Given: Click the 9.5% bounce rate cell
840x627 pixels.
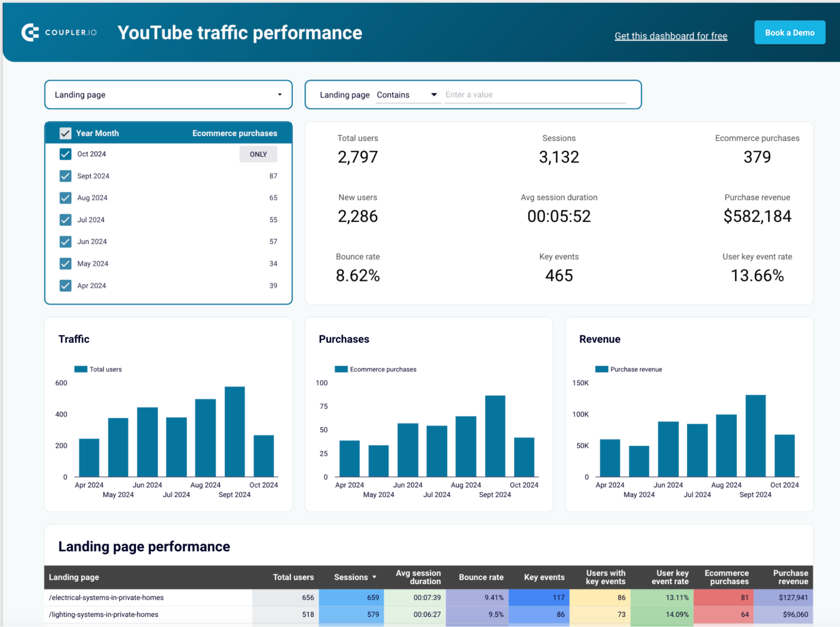Looking at the screenshot, I should coord(477,614).
